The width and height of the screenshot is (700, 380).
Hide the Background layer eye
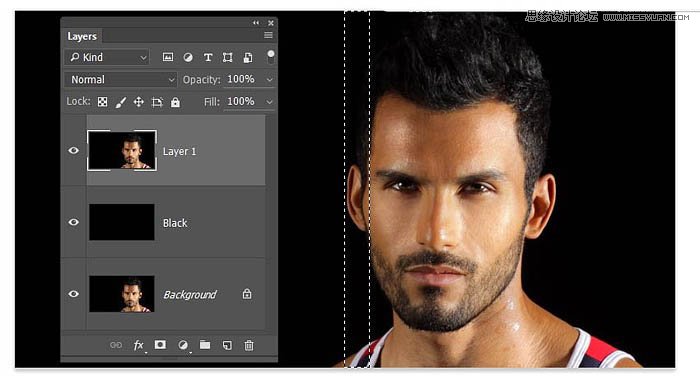[x=74, y=294]
